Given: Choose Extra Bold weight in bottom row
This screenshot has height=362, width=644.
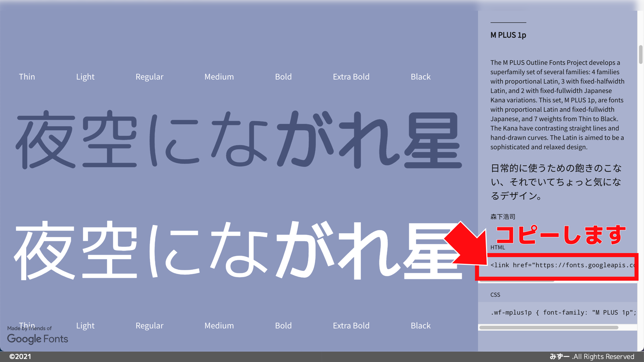Looking at the screenshot, I should [351, 325].
